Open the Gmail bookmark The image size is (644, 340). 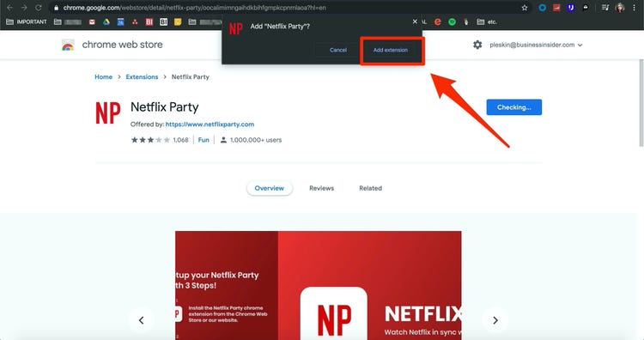92,21
